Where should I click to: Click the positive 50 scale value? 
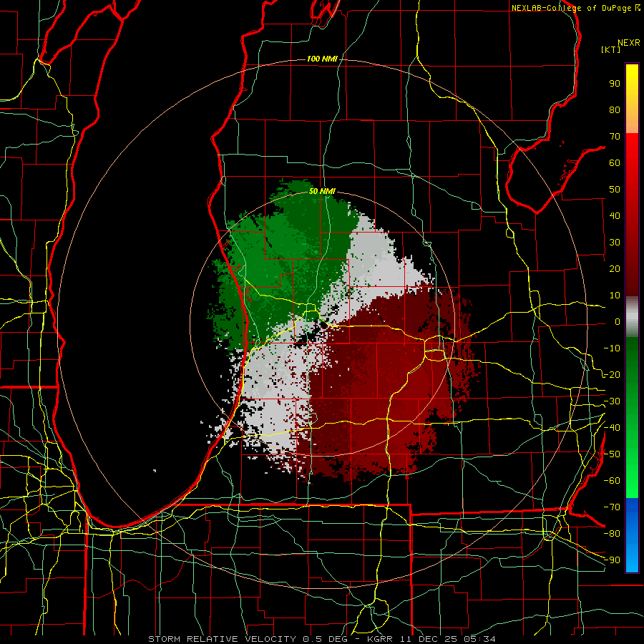(x=615, y=190)
